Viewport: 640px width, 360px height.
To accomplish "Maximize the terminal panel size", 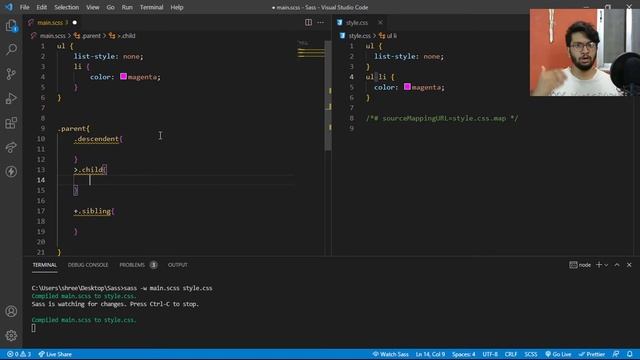I will [x=617, y=265].
